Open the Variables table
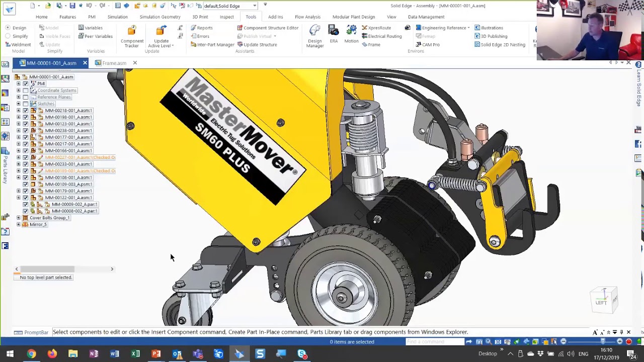Viewport: 644px width, 362px height. click(90, 28)
